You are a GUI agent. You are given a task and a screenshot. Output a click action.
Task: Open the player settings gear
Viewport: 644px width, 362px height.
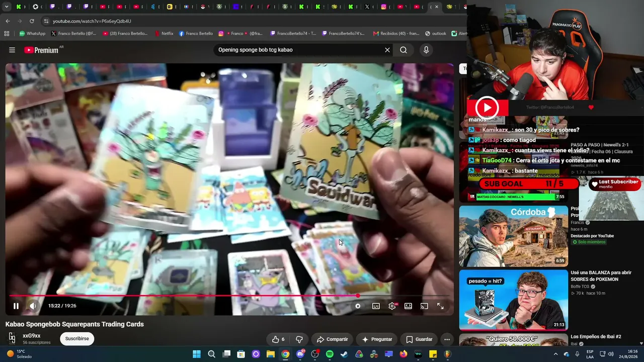[392, 306]
